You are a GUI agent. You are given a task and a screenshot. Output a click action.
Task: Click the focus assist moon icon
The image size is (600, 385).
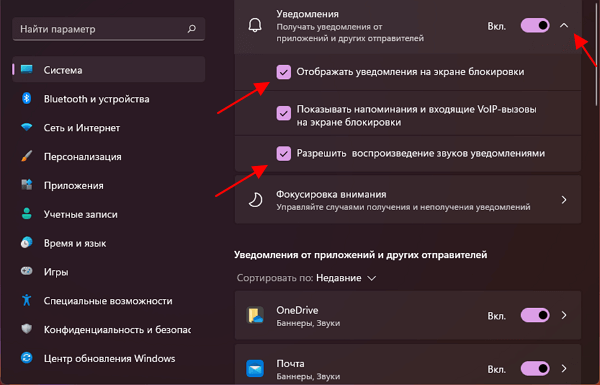(255, 200)
